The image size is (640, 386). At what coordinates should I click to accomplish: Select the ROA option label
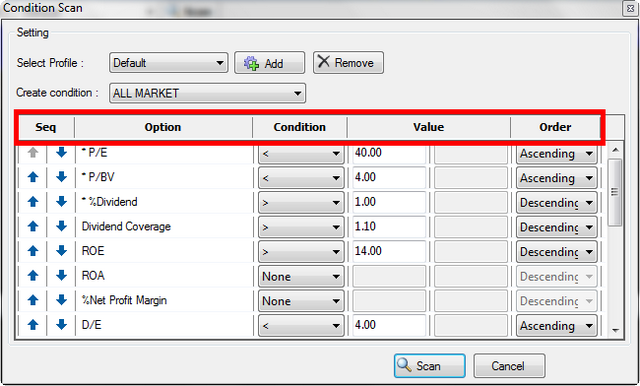point(93,276)
